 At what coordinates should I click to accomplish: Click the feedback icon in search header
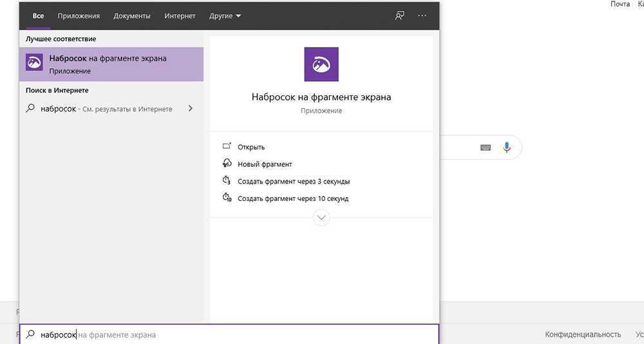pyautogui.click(x=400, y=15)
